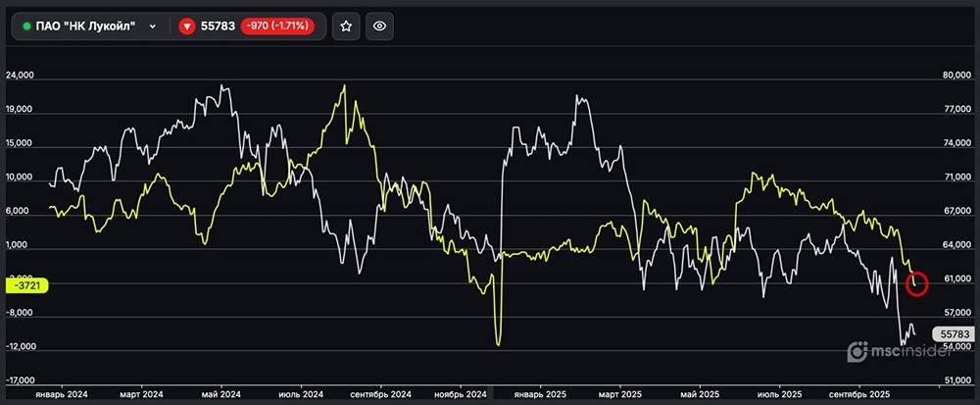Click the red down-arrow price change icon
This screenshot has height=405, width=980.
187,26
